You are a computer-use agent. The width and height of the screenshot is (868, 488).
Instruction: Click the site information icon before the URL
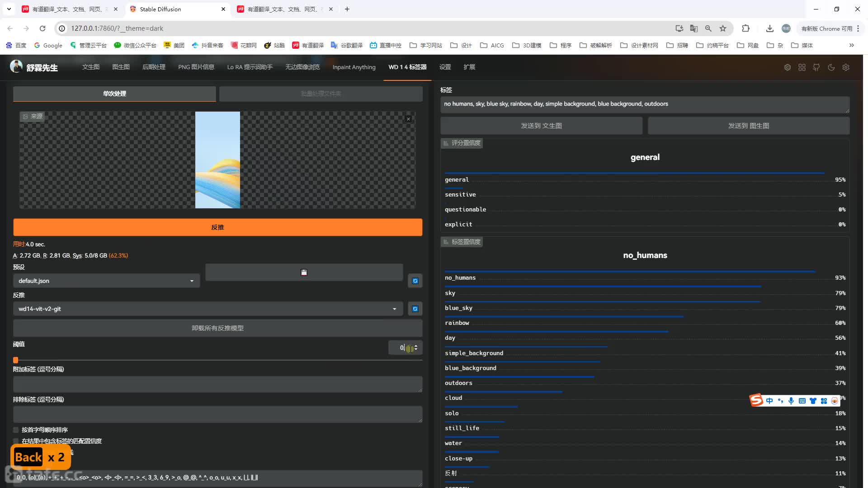(x=62, y=28)
